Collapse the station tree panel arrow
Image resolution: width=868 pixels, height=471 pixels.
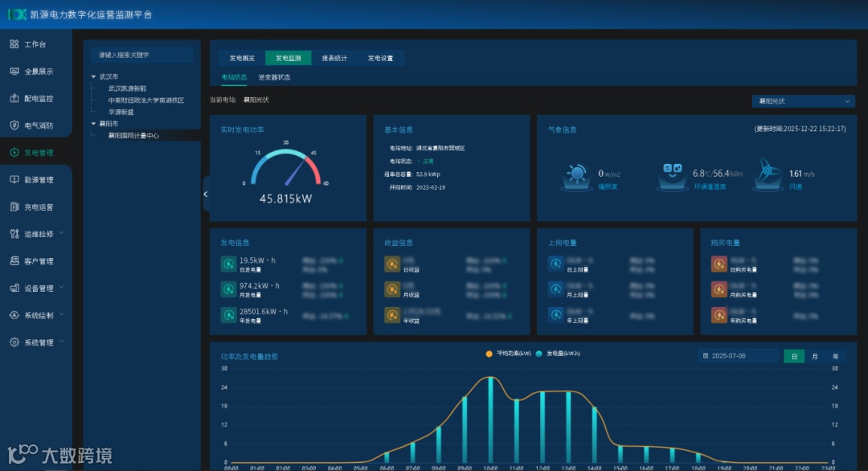[206, 194]
